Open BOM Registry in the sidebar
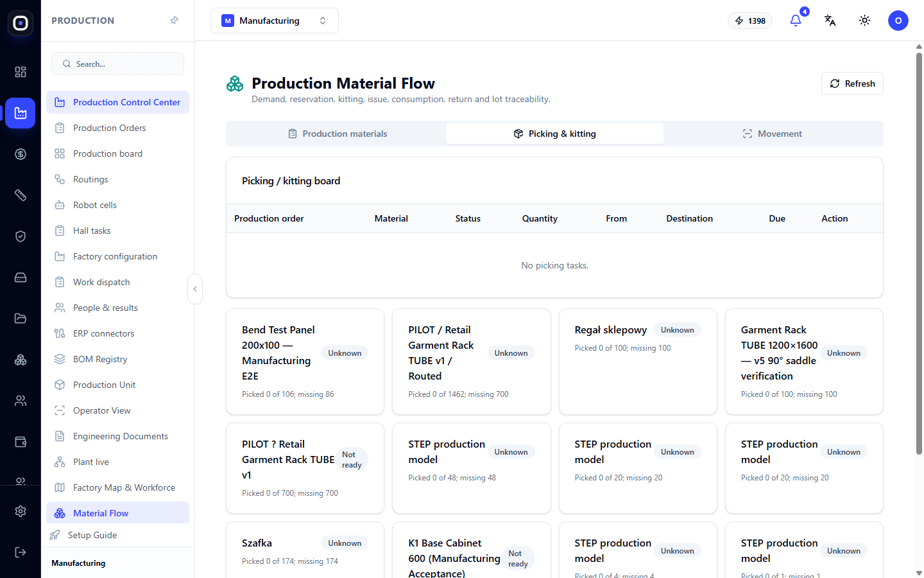The image size is (924, 578). tap(117, 359)
